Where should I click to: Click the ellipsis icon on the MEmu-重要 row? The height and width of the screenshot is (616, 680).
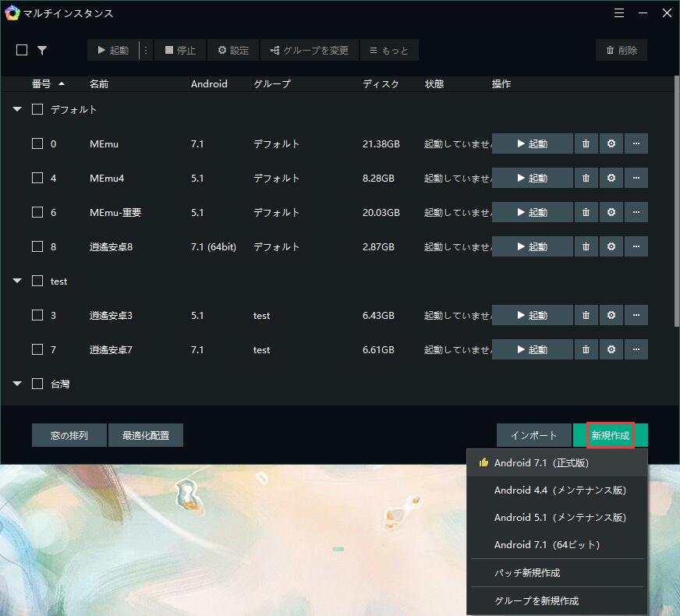tap(636, 212)
